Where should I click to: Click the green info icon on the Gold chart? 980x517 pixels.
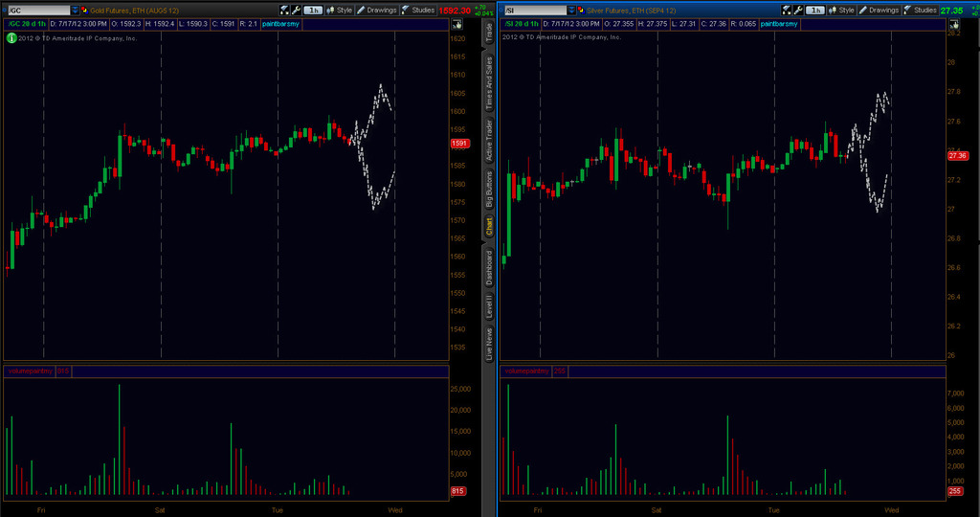point(11,38)
